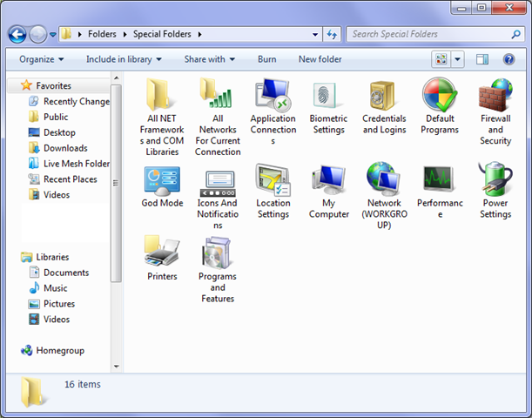Viewport: 532px width, 418px height.
Task: Open the Share with dropdown
Action: pos(209,59)
